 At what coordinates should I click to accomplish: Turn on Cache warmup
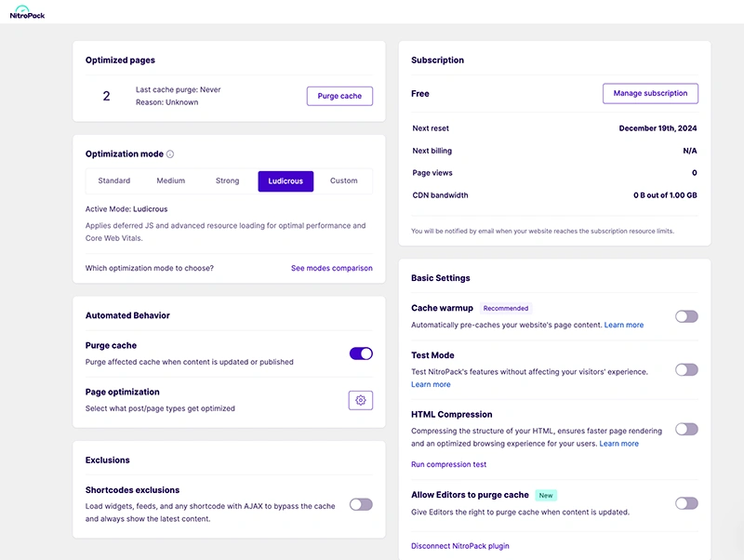685,316
